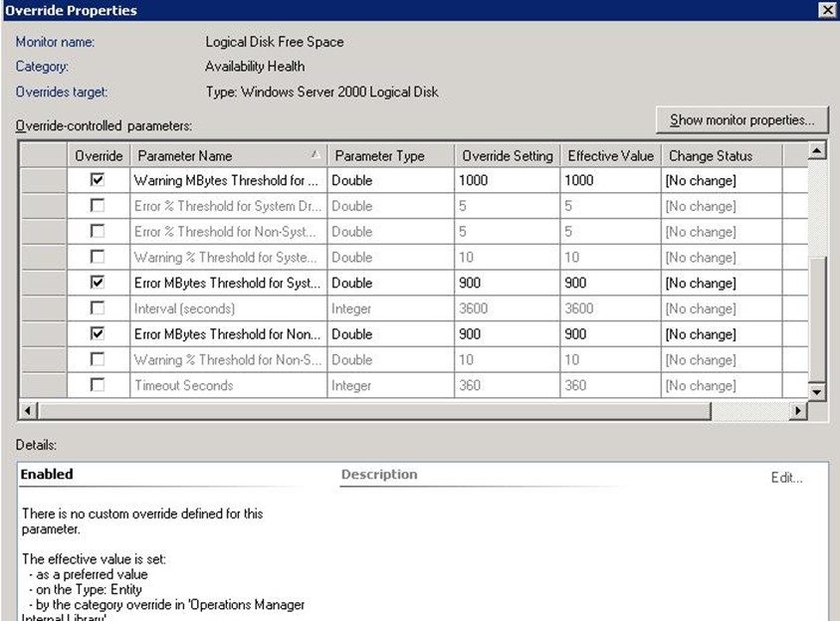Click the Change Status column header
Image resolution: width=840 pixels, height=621 pixels.
(x=711, y=155)
